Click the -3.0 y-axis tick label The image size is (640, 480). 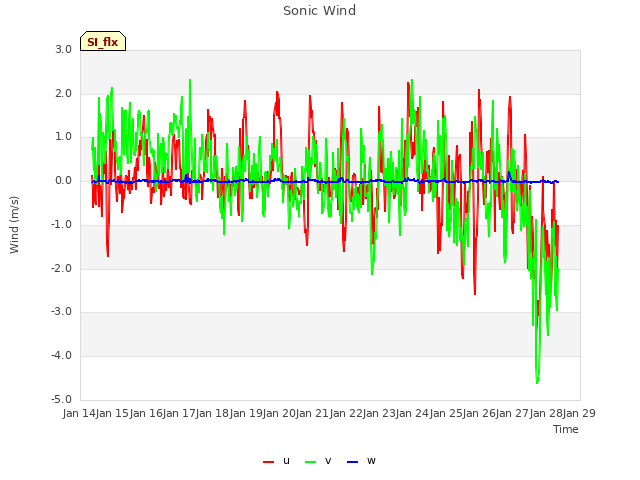(x=62, y=312)
